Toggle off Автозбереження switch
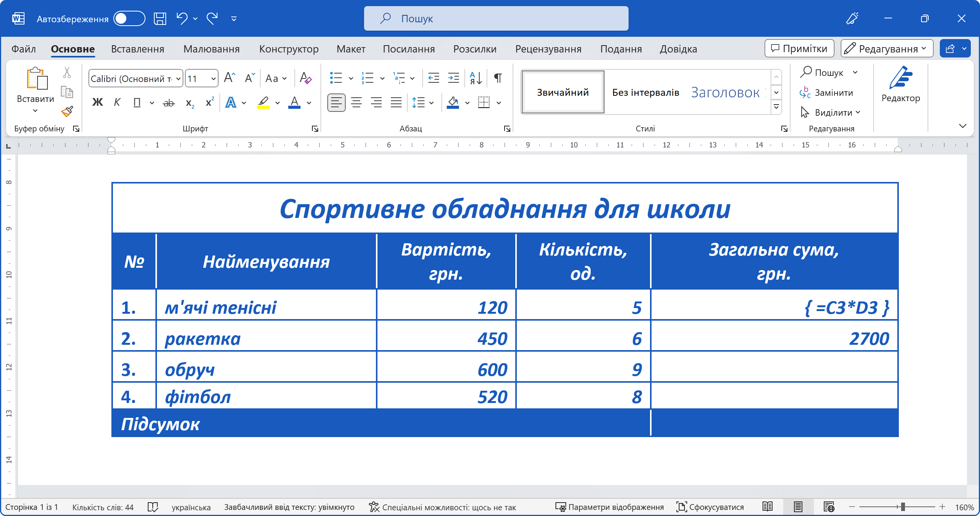The height and width of the screenshot is (516, 980). coord(129,18)
